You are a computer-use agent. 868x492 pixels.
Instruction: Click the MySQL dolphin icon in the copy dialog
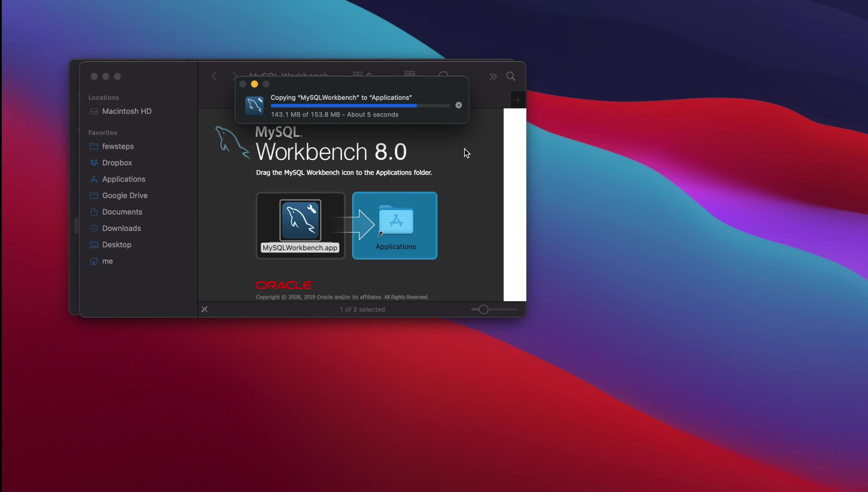click(254, 105)
